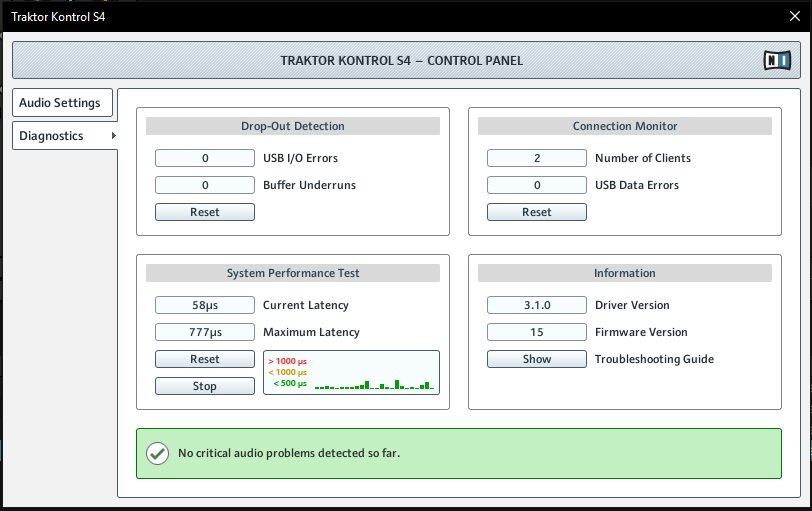
Task: Click the Buffer Underruns value field
Action: click(x=205, y=185)
